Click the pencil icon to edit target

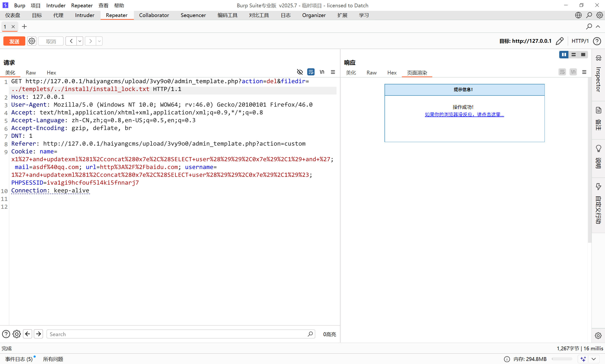(x=560, y=41)
